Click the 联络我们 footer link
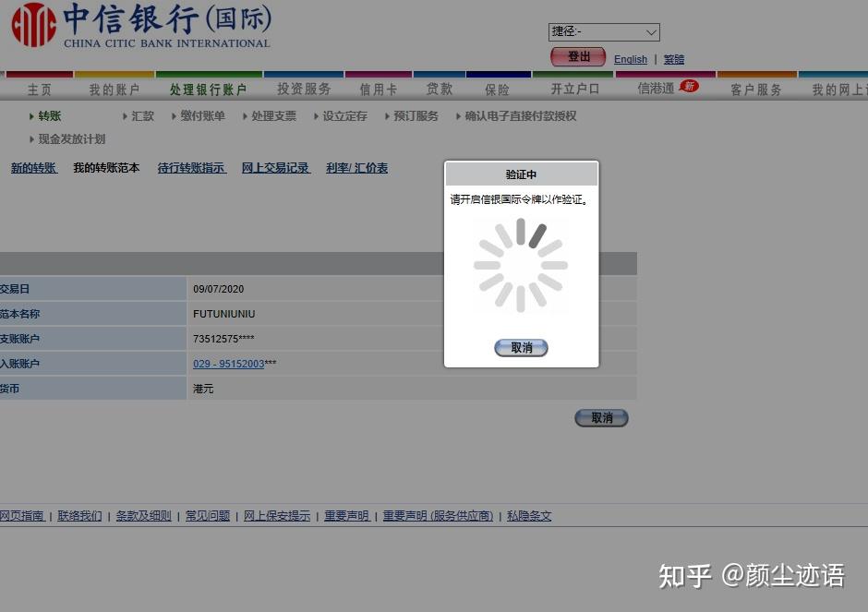 click(78, 515)
